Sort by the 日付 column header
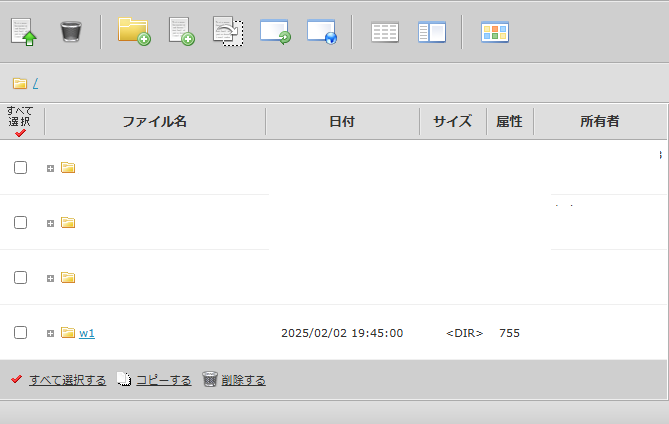The height and width of the screenshot is (424, 669). click(x=342, y=122)
